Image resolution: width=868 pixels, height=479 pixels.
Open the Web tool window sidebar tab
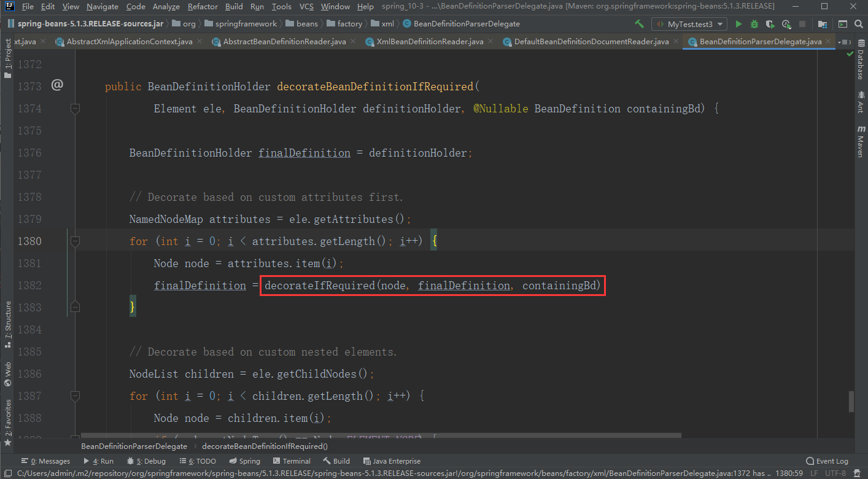pyautogui.click(x=7, y=374)
